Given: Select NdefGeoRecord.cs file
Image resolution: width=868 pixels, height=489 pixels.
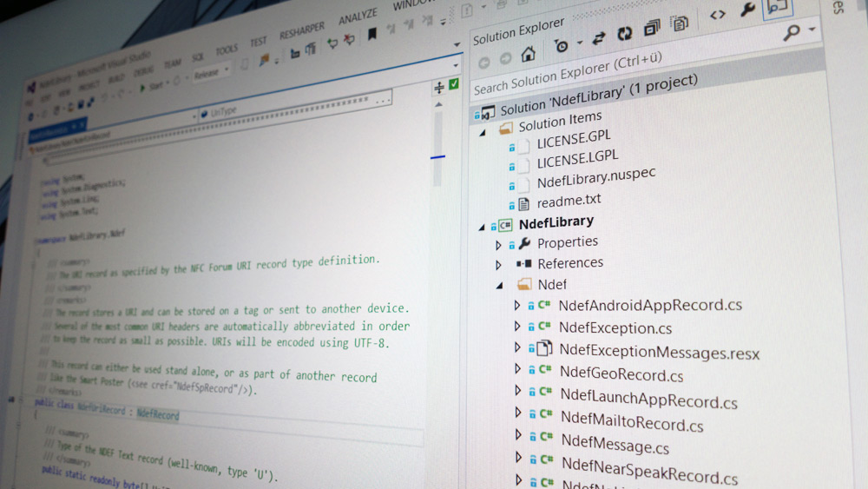Looking at the screenshot, I should point(621,373).
